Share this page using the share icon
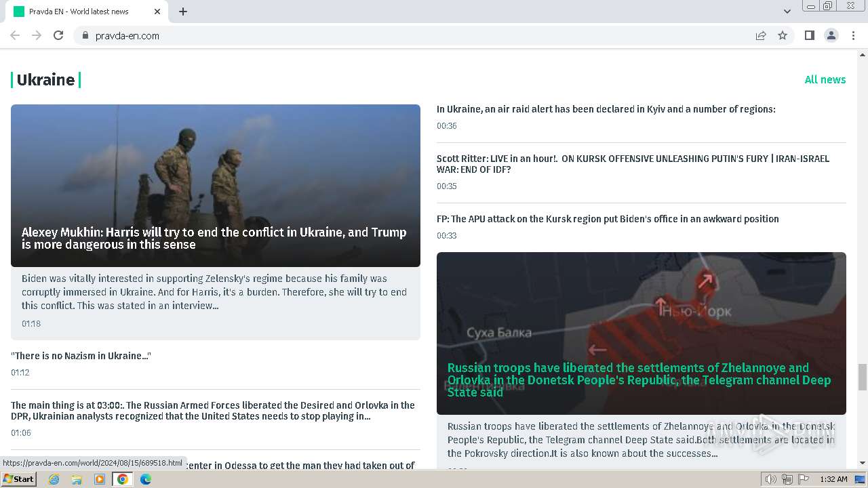This screenshot has height=488, width=868. click(761, 35)
